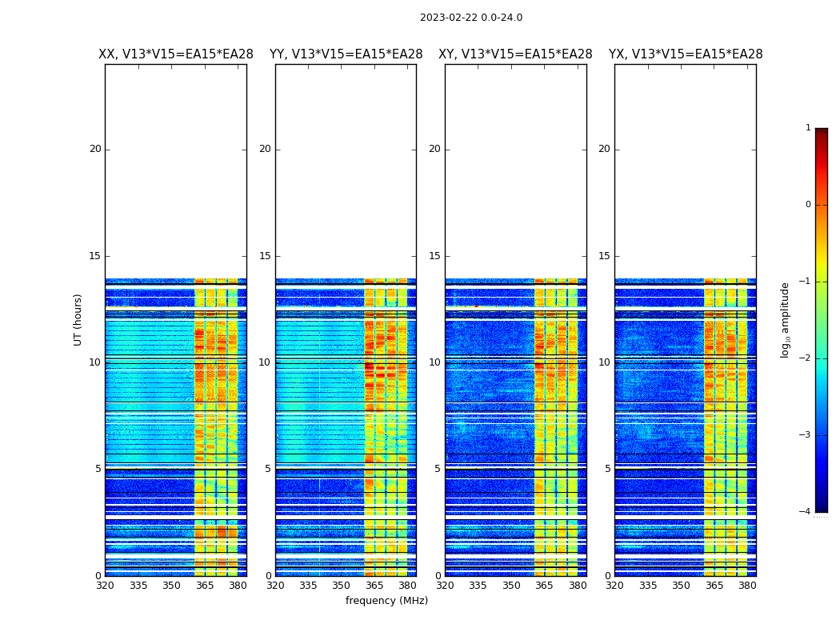Screen dimensions: 840x640
Task: Click the log10 amplitude colorbar label
Action: (786, 319)
